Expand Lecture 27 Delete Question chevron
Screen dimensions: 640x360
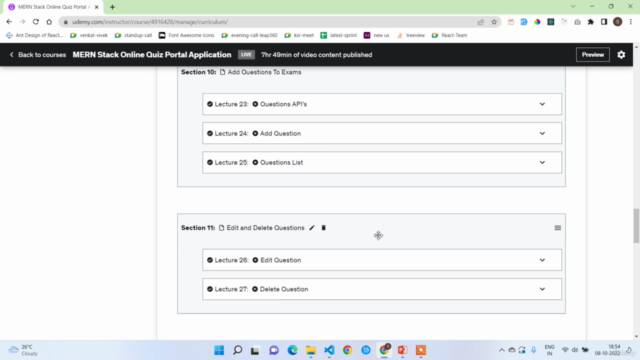tap(542, 289)
